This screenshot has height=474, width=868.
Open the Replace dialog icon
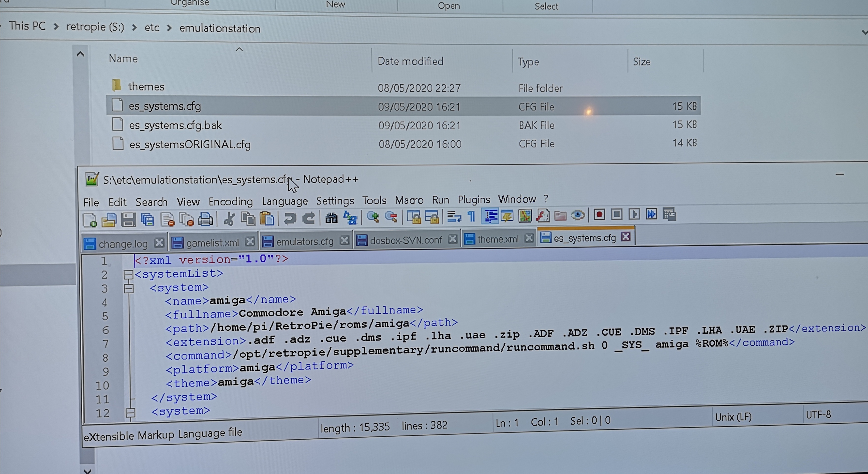click(x=350, y=218)
